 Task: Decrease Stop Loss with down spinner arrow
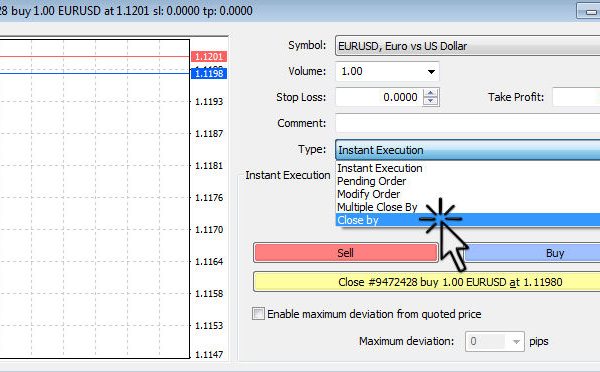tap(430, 101)
